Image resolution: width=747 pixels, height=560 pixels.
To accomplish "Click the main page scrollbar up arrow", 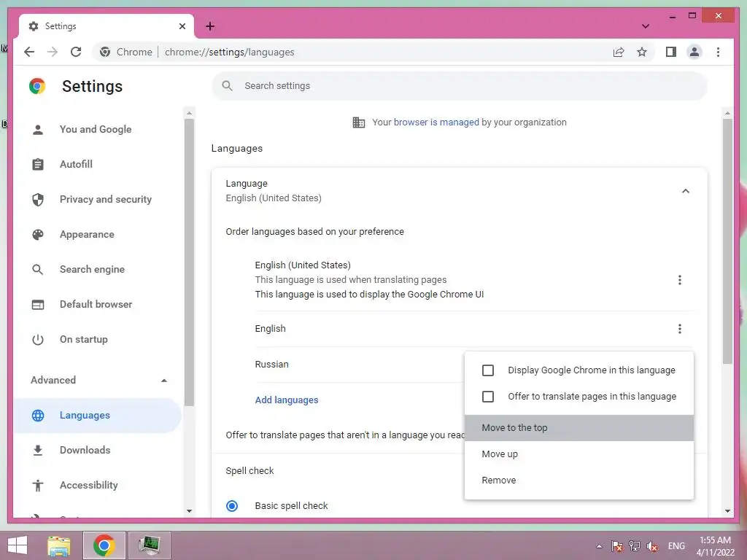I will point(727,113).
